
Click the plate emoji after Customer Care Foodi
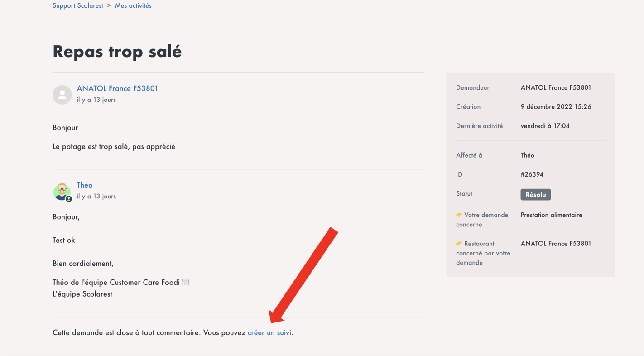click(x=186, y=283)
